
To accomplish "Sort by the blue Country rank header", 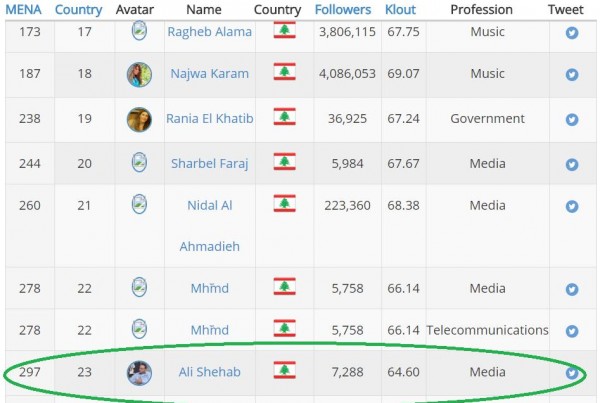I will click(x=78, y=9).
